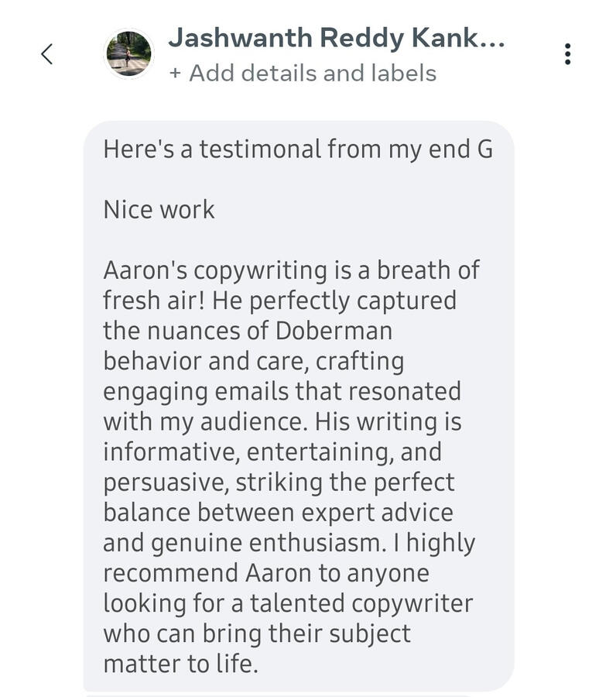Screen dimensions: 616x697
Task: Click the text "Aaron's copywriting is a breath of"
Action: pyautogui.click(x=291, y=270)
